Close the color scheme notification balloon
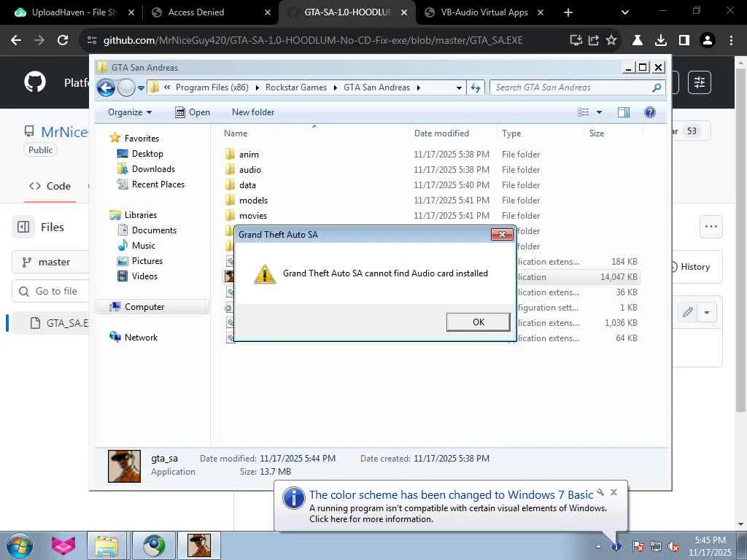Viewport: 747px width, 560px height. click(614, 492)
